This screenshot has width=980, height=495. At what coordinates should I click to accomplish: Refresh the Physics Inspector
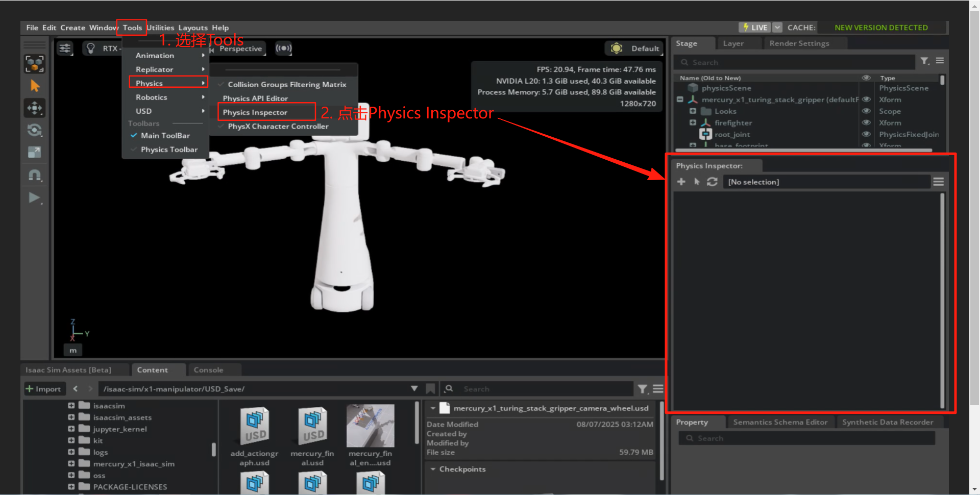tap(712, 182)
